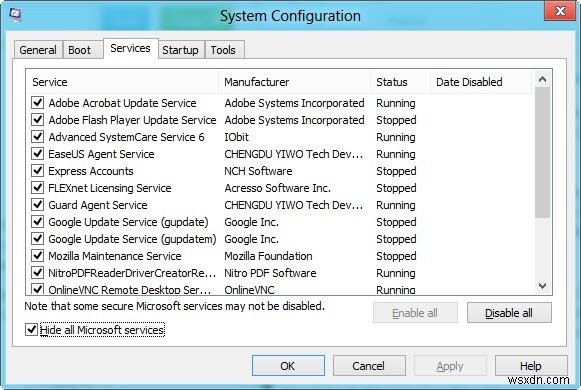Click the System Configuration title bar icon
Image resolution: width=581 pixels, height=390 pixels.
coord(15,15)
